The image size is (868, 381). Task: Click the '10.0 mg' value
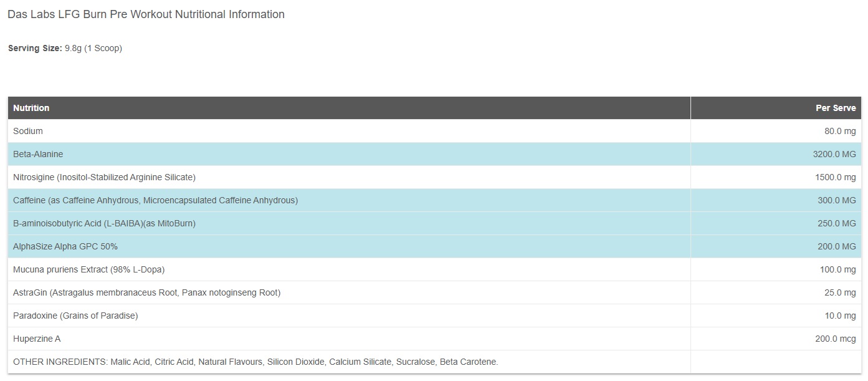(x=841, y=316)
